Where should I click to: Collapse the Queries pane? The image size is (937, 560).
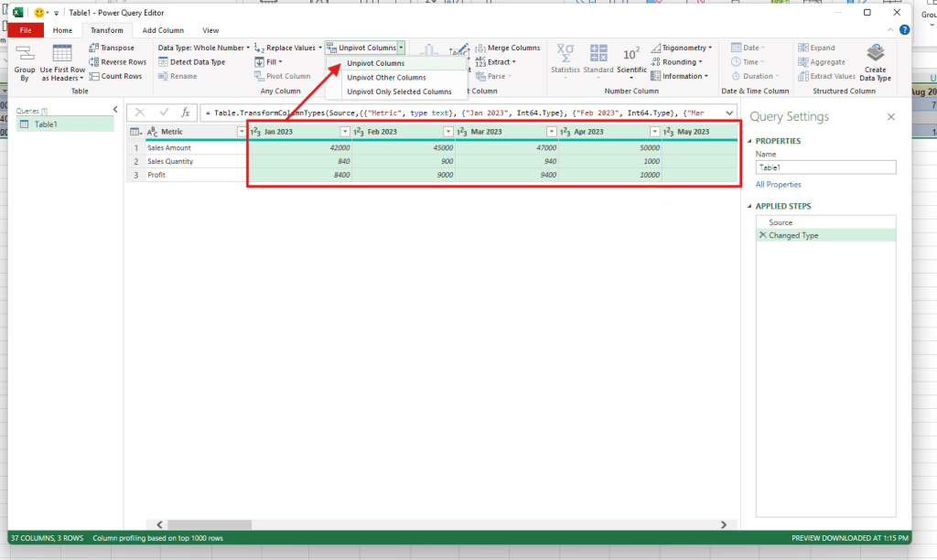point(114,110)
